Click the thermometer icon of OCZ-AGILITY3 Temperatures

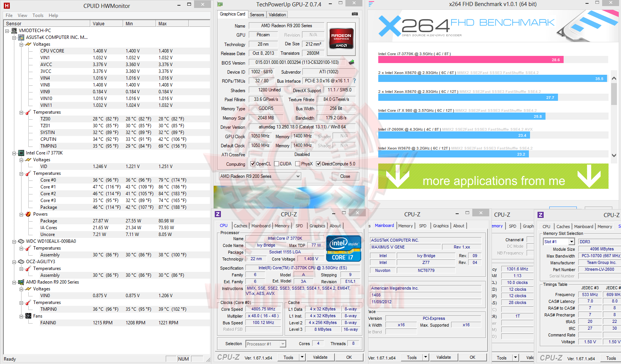pyautogui.click(x=28, y=268)
